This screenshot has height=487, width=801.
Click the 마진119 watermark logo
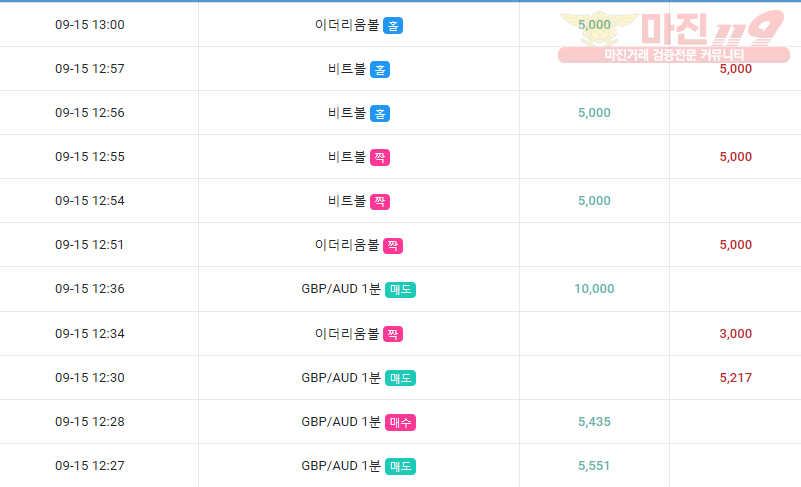tap(674, 37)
